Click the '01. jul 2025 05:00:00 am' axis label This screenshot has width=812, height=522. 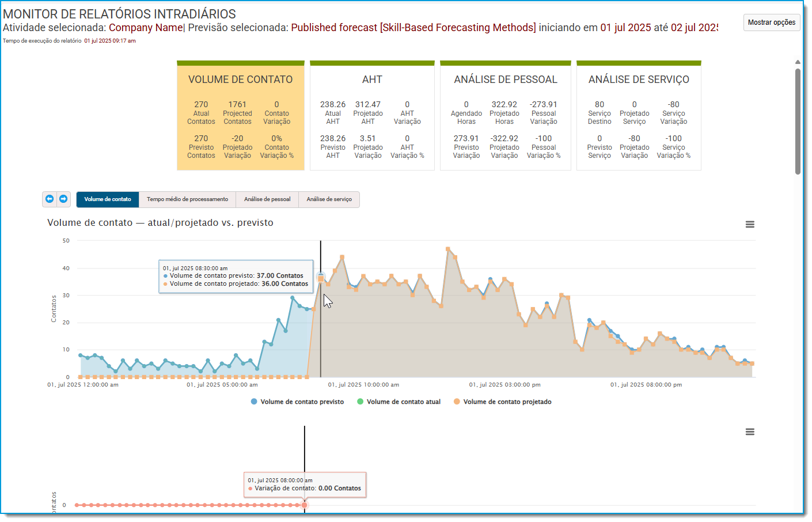(x=222, y=385)
